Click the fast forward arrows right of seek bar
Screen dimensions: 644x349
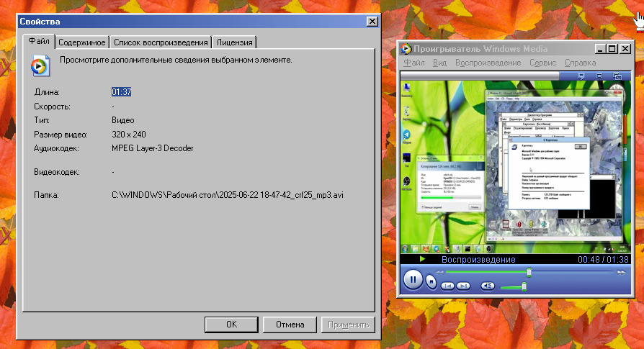(x=620, y=272)
